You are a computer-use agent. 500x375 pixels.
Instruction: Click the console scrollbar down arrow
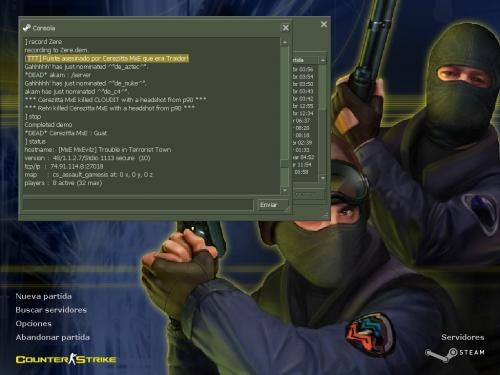(x=285, y=190)
